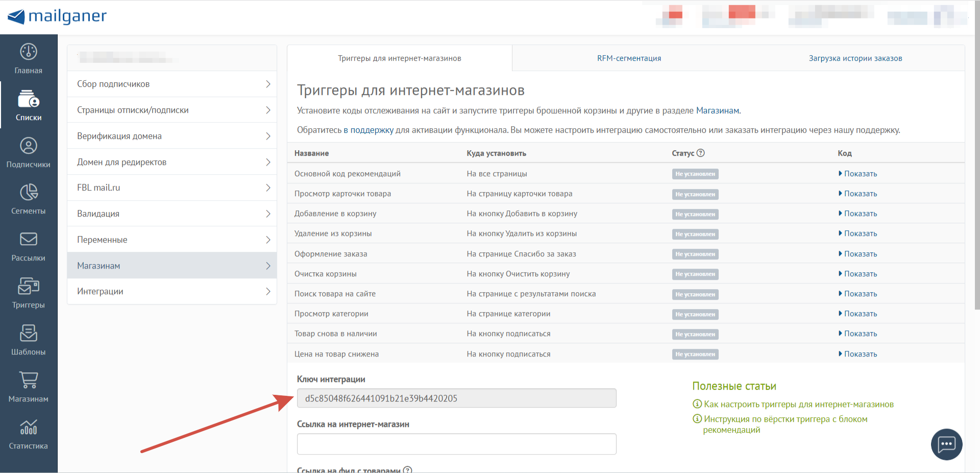Expand Валидация item

[x=172, y=214]
